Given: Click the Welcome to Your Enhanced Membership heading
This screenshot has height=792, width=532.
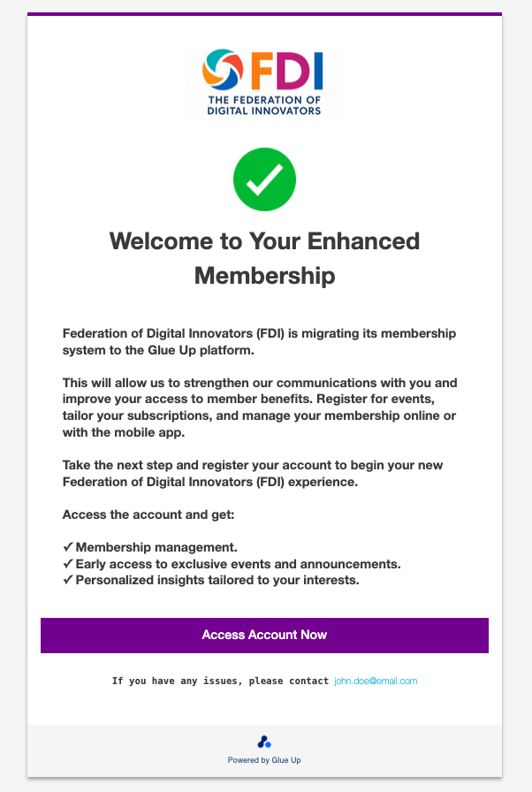Looking at the screenshot, I should click(264, 258).
